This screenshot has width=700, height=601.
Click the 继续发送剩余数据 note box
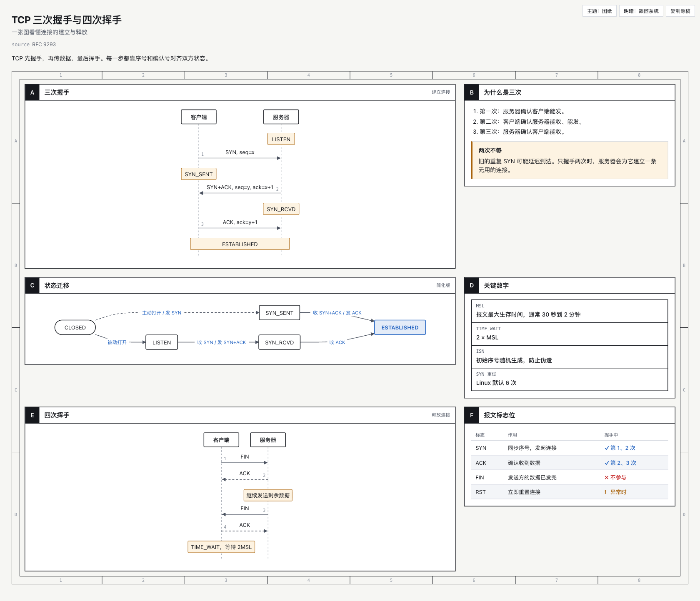pyautogui.click(x=268, y=495)
